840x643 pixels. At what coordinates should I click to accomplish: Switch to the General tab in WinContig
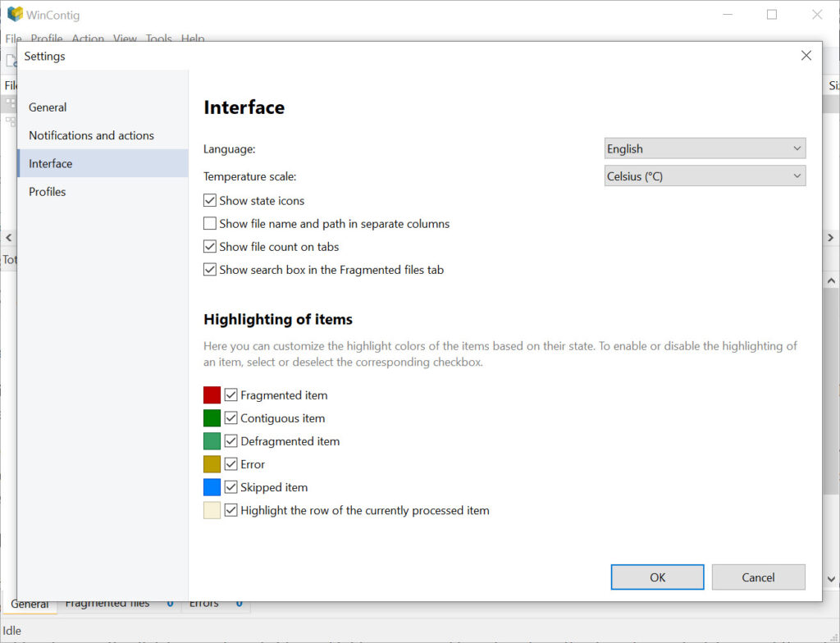click(30, 604)
